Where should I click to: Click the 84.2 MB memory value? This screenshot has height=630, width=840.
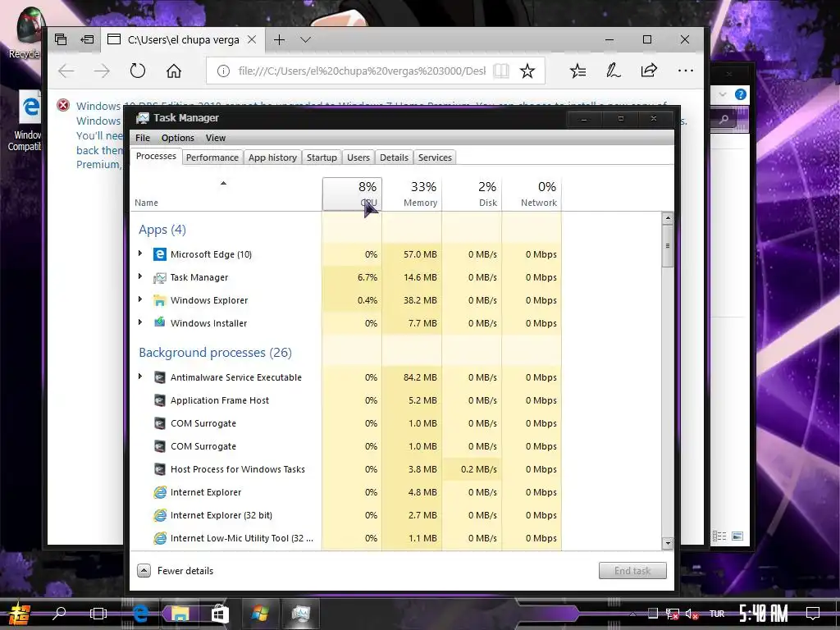[420, 377]
